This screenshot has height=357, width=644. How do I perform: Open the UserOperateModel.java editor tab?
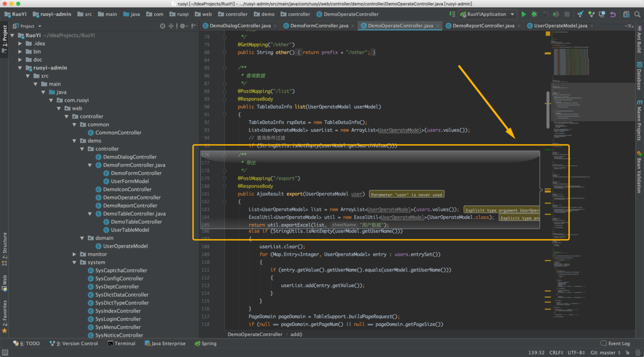560,25
